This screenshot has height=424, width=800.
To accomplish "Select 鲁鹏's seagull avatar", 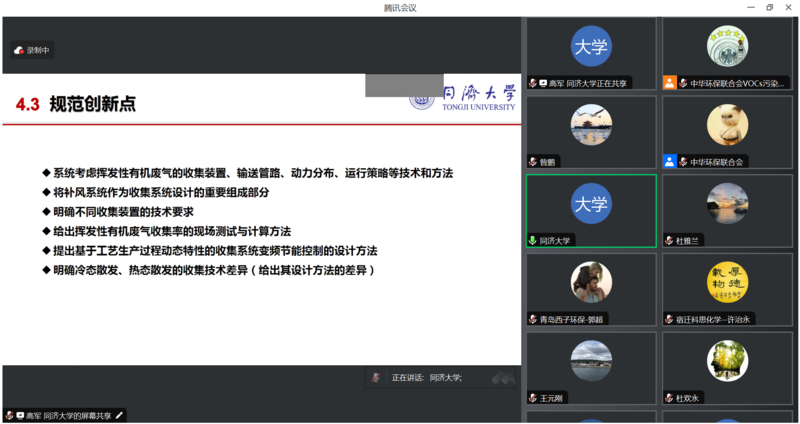I will tap(591, 125).
